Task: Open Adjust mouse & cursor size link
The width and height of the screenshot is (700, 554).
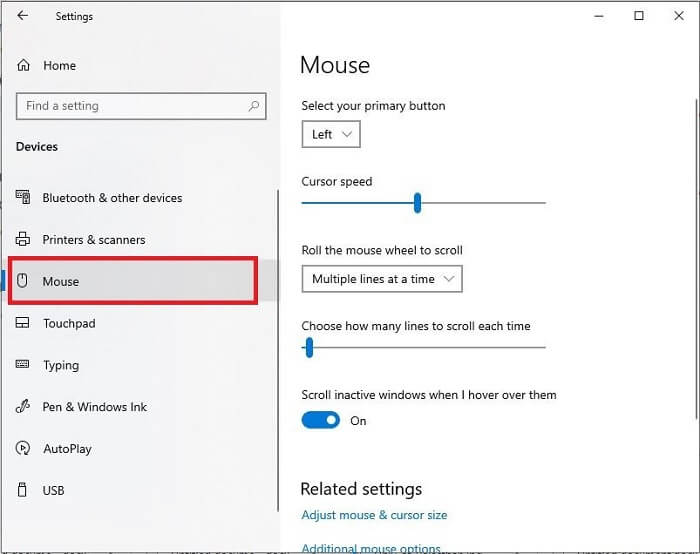Action: click(x=374, y=515)
